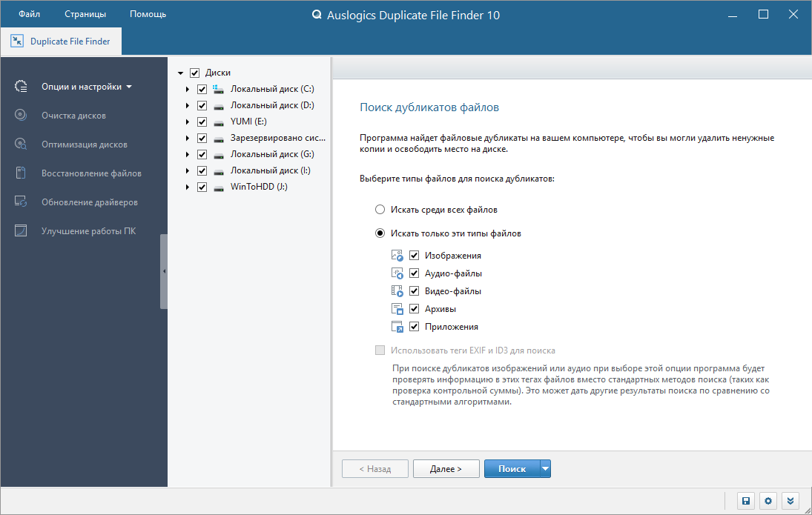Open the Поиск button dropdown arrow
Viewport: 812px width, 515px height.
coord(545,468)
